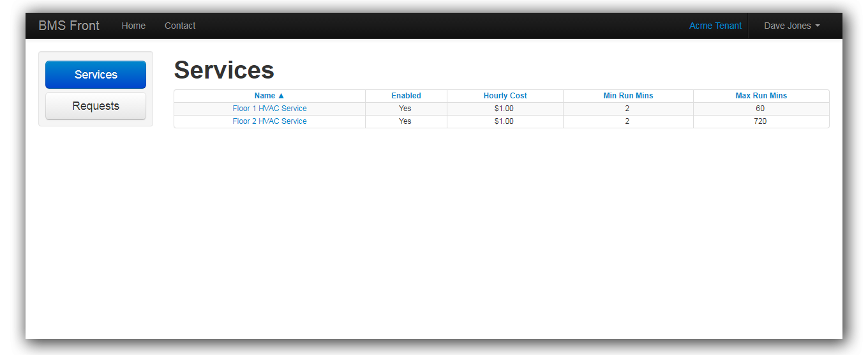Select $1.00 cost for Floor 2 HVAC
Image resolution: width=868 pixels, height=355 pixels.
tap(504, 121)
